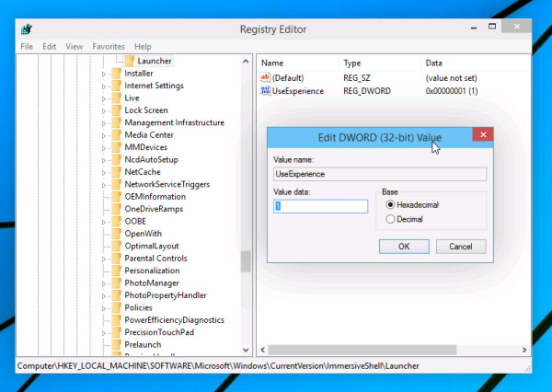Expand the Internet Settings key
Viewport: 552px width, 392px height.
click(x=103, y=86)
